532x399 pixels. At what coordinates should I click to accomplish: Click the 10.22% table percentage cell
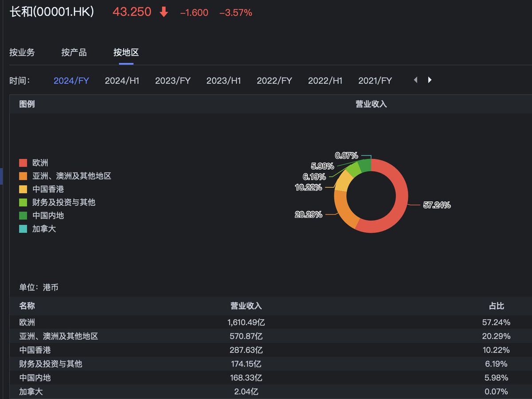point(496,350)
